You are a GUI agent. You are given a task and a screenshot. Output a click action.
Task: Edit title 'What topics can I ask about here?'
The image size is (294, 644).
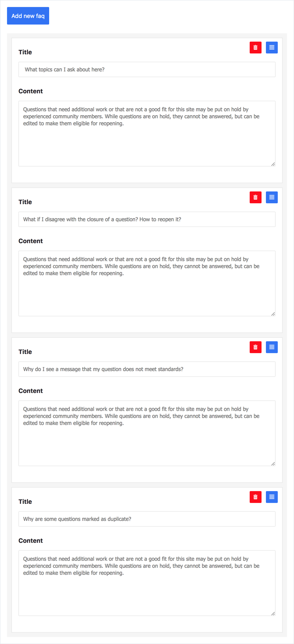[x=147, y=69]
